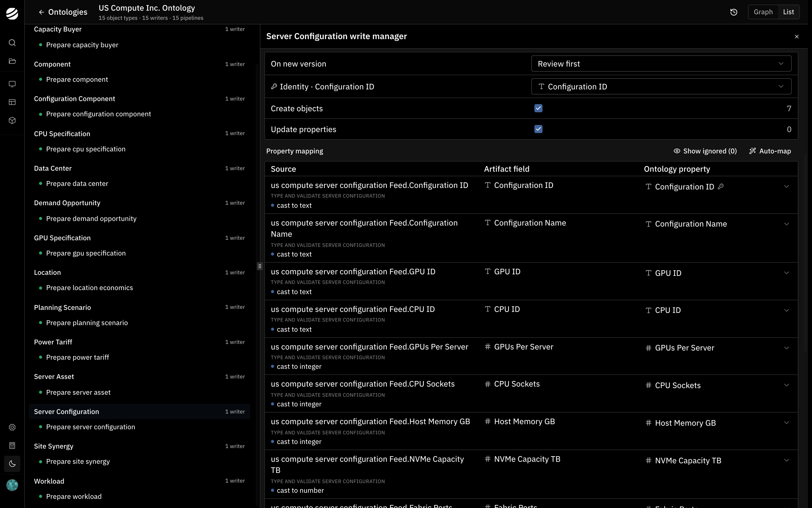
Task: Open the user avatar menu
Action: 12,485
